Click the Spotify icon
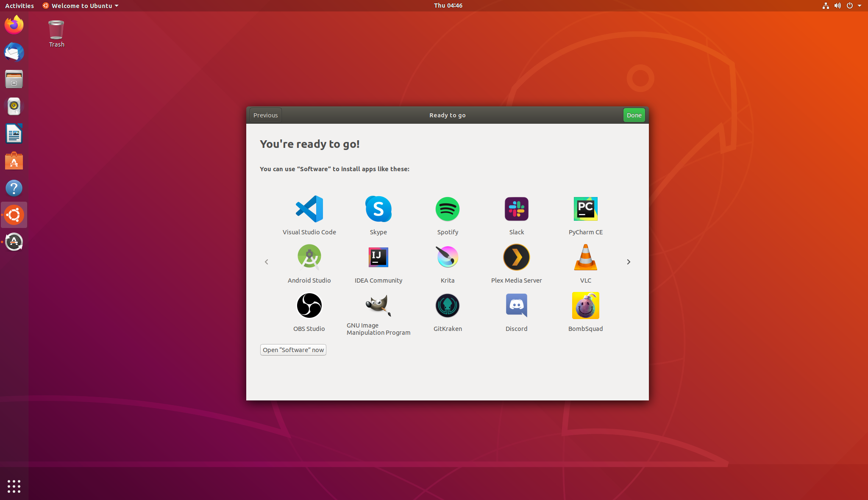The height and width of the screenshot is (500, 868). pos(448,209)
